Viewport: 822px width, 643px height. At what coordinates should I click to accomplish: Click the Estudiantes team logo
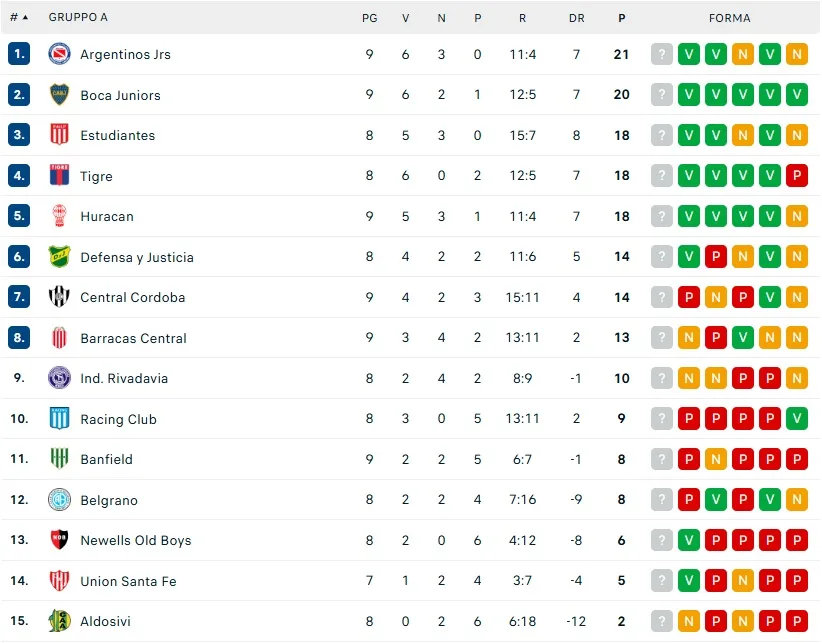point(60,135)
